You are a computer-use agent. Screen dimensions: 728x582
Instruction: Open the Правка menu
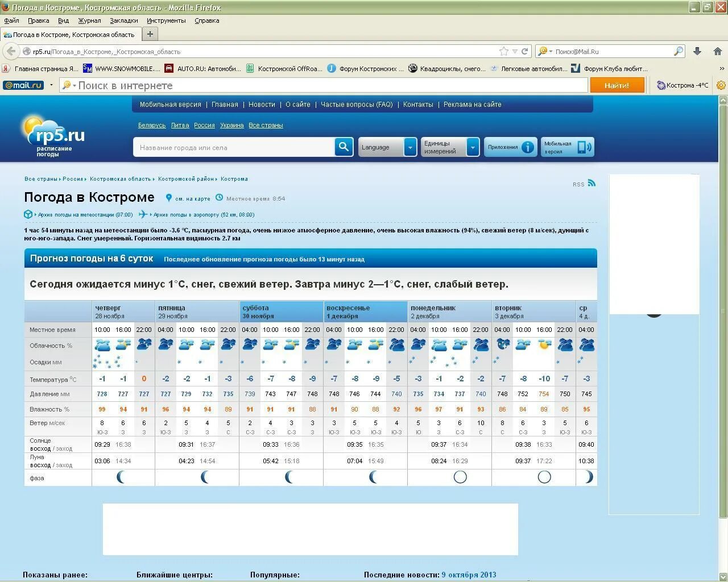[39, 20]
